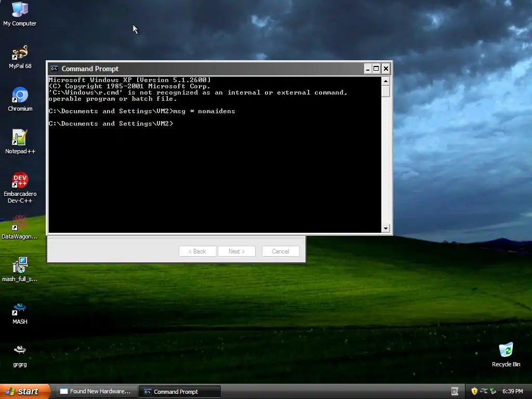Select the grgrg desktop icon
Screen dimensions: 532x399
point(20,356)
